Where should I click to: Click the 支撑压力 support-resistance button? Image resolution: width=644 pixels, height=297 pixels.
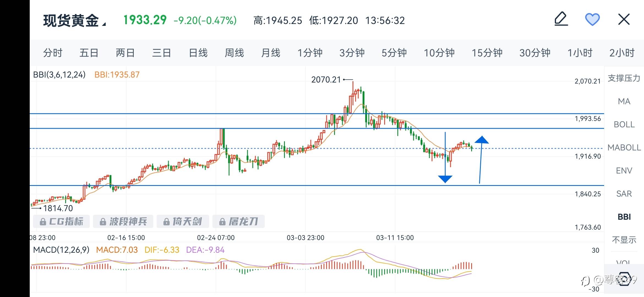click(x=624, y=78)
